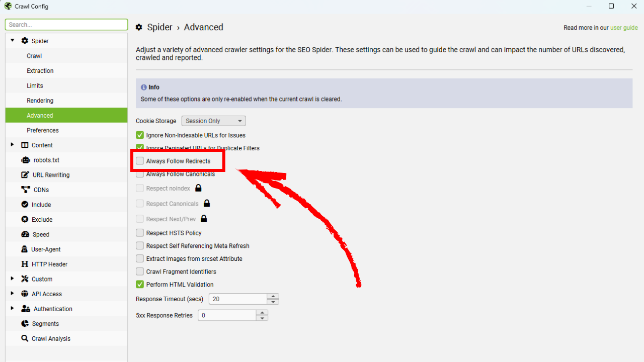This screenshot has width=644, height=362.
Task: Expand the Content tree section
Action: point(13,145)
